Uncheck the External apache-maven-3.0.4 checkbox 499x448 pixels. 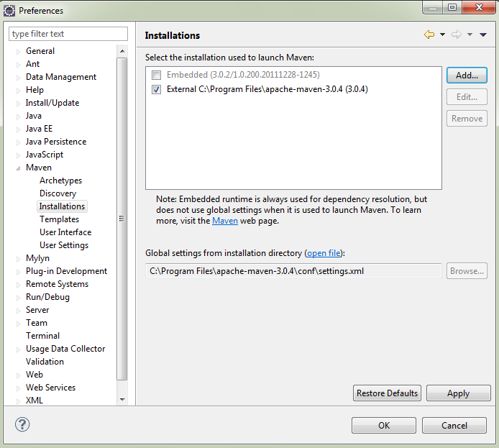pos(156,89)
